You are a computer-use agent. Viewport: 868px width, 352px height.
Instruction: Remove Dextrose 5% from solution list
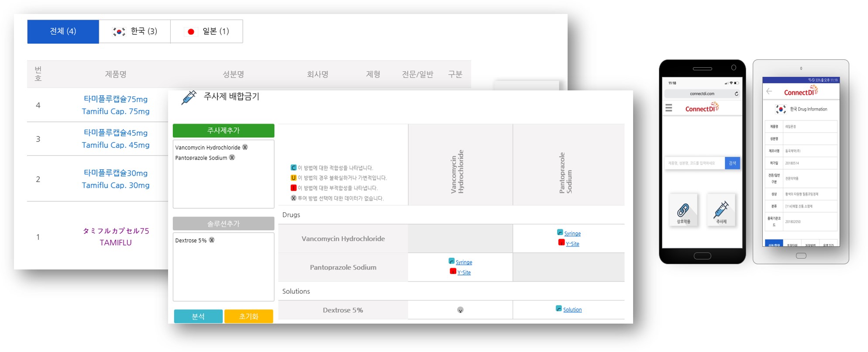[x=212, y=240]
